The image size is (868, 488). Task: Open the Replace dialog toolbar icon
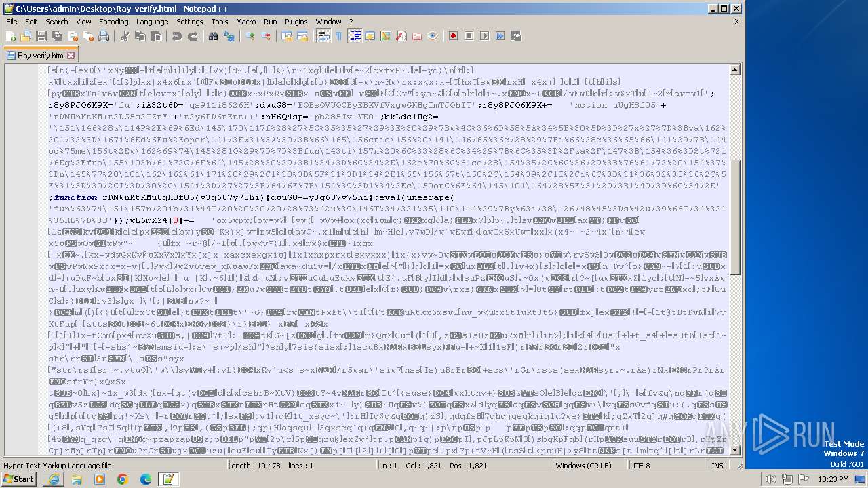[x=229, y=36]
